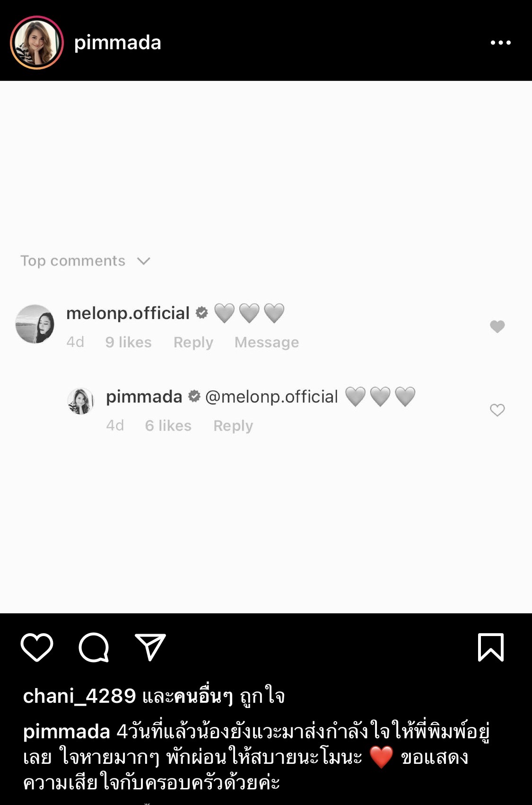
Task: Tap pimmada username in post header
Action: click(x=118, y=43)
